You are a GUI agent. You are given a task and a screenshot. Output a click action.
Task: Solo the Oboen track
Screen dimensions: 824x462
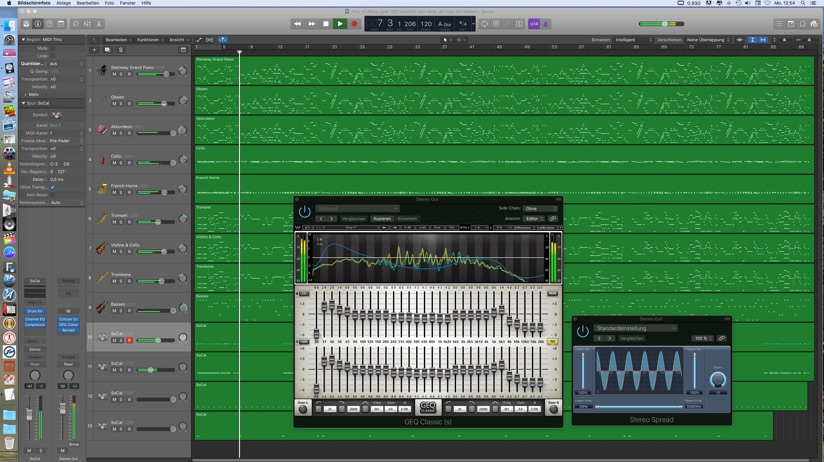[x=121, y=104]
